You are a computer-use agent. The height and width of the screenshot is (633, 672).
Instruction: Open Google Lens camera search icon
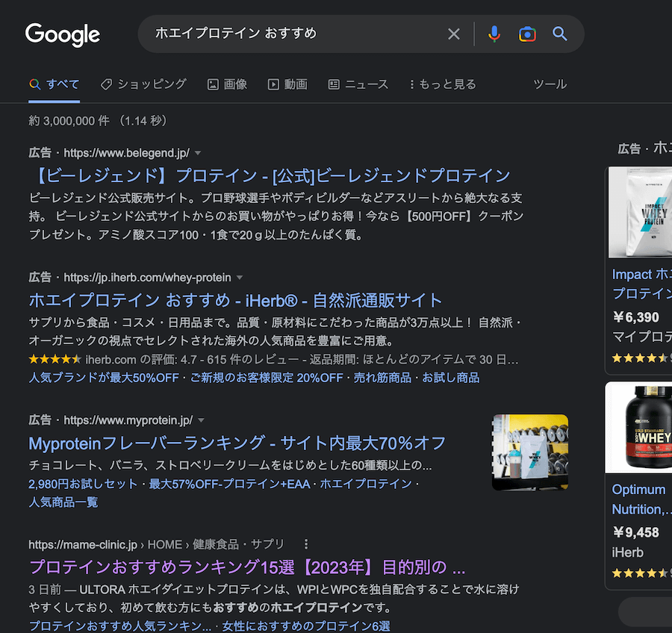(527, 34)
